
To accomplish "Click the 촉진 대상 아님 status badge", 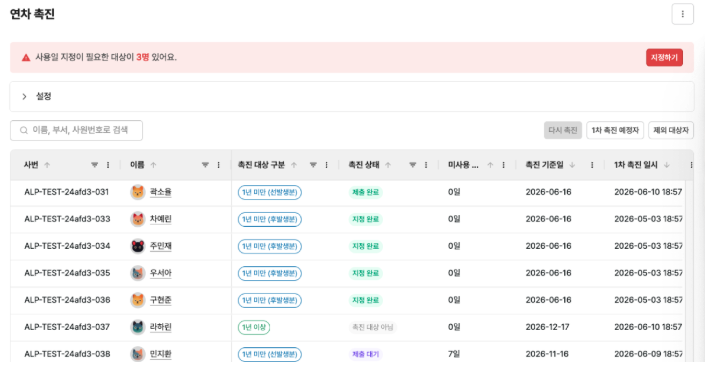I will [373, 327].
